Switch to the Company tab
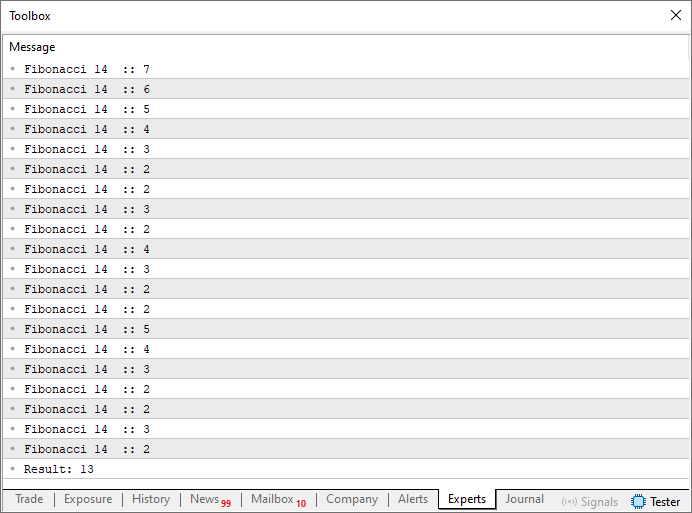Image resolution: width=692 pixels, height=513 pixels. (x=352, y=499)
